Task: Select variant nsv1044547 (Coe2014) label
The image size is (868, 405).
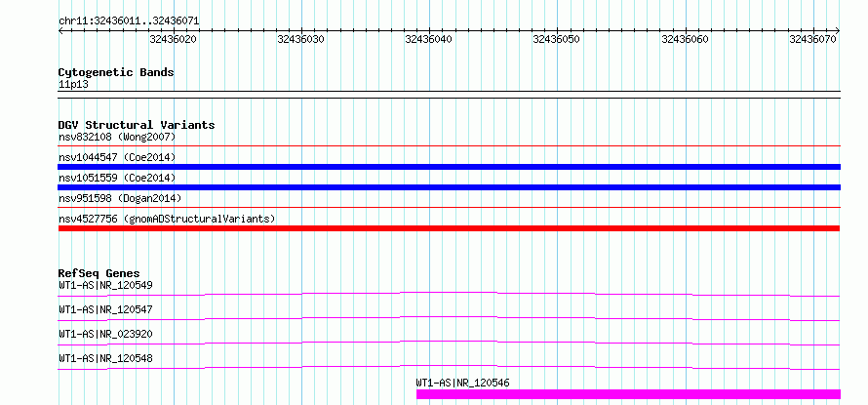Action: pyautogui.click(x=117, y=157)
